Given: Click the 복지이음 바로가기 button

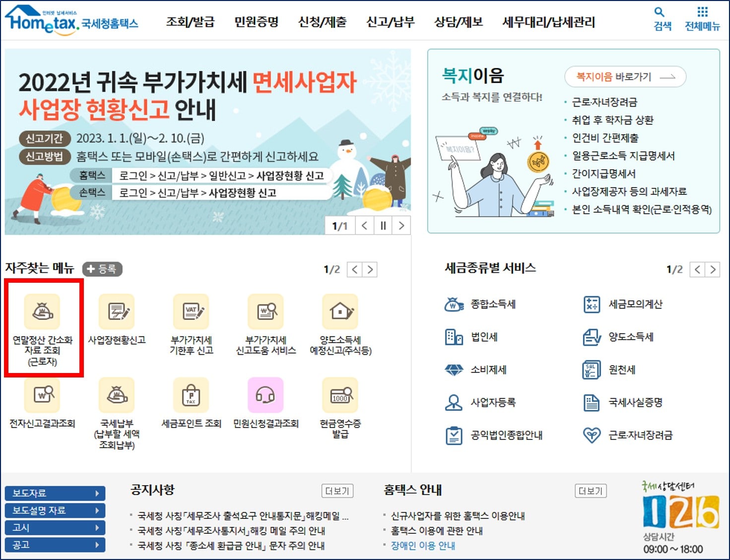Looking at the screenshot, I should click(x=625, y=76).
